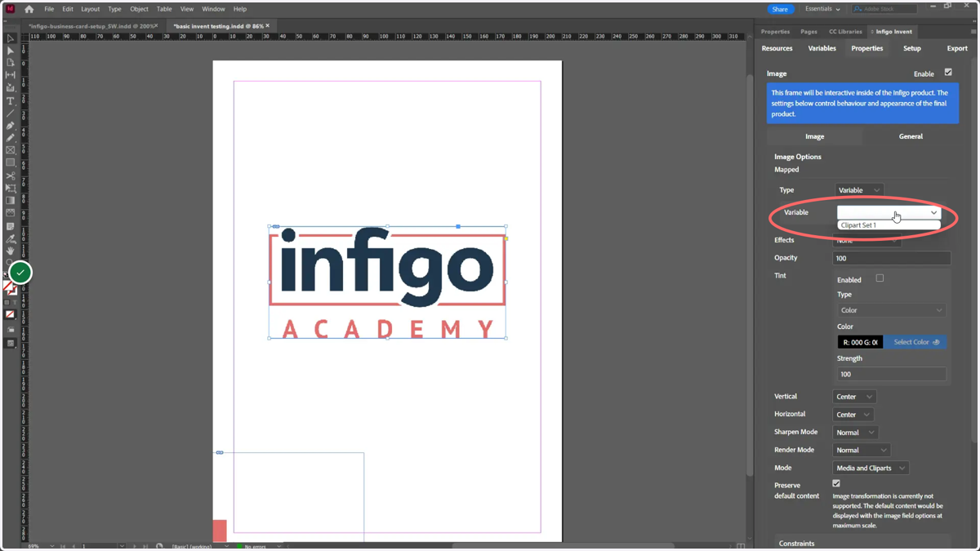The width and height of the screenshot is (980, 551).
Task: Select the Type tool
Action: coord(11,101)
